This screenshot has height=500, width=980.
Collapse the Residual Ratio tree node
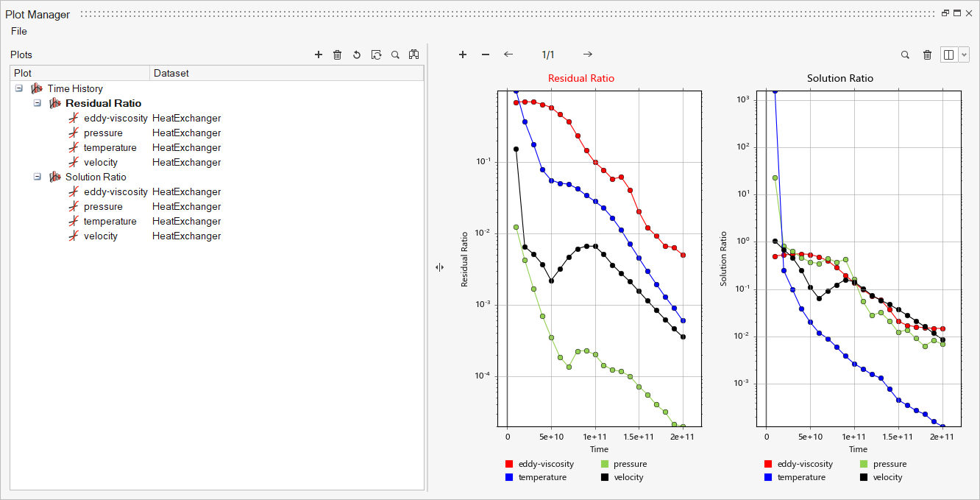pyautogui.click(x=37, y=103)
